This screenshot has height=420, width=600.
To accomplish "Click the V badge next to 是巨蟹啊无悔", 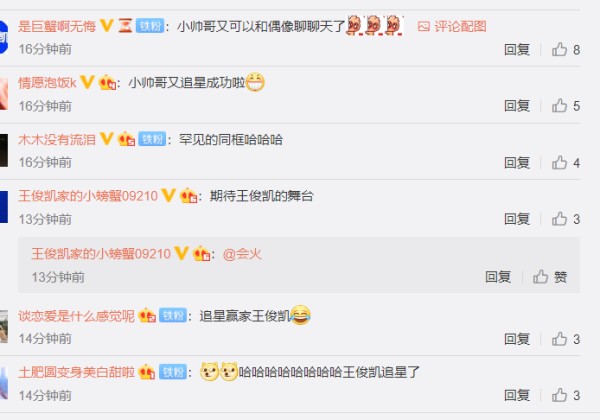I will coord(106,26).
